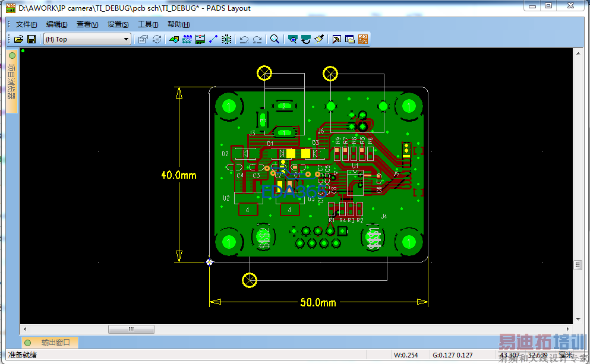
Task: Click the vertical scrollbar down arrow
Action: pos(578,319)
